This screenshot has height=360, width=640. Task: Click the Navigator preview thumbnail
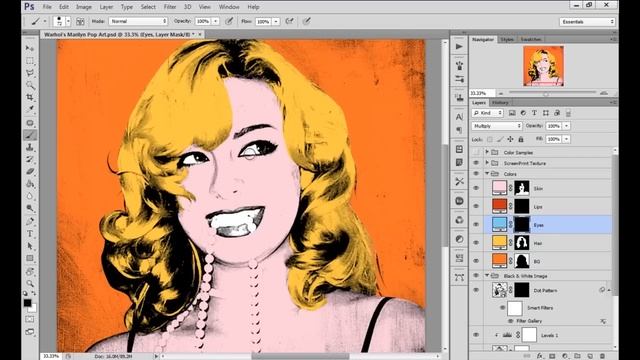pos(543,66)
